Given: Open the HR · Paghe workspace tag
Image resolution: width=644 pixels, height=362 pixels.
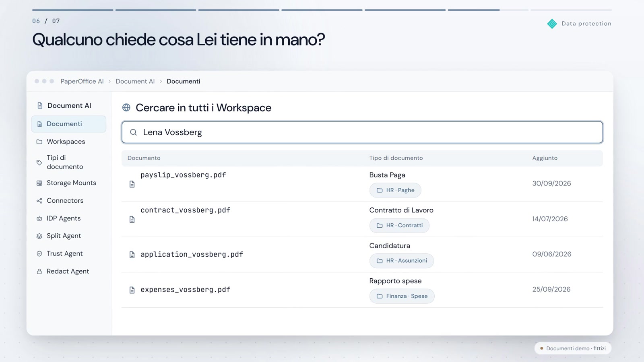Looking at the screenshot, I should tap(395, 190).
